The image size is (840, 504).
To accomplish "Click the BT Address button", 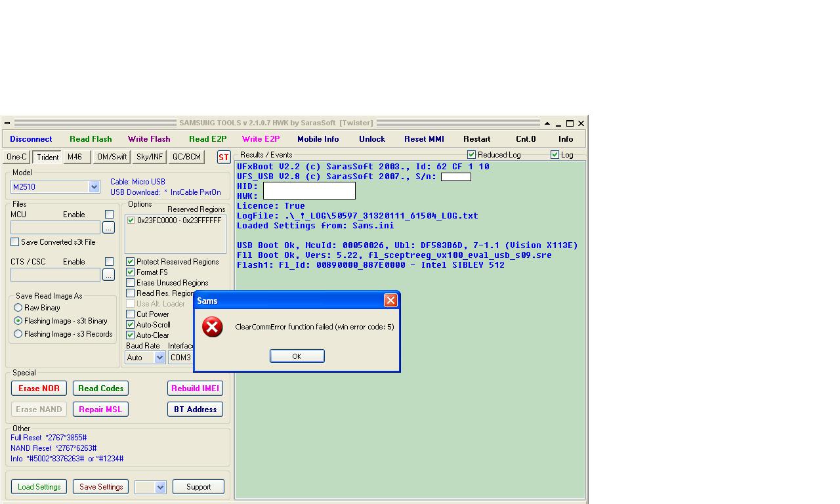I will (x=195, y=409).
